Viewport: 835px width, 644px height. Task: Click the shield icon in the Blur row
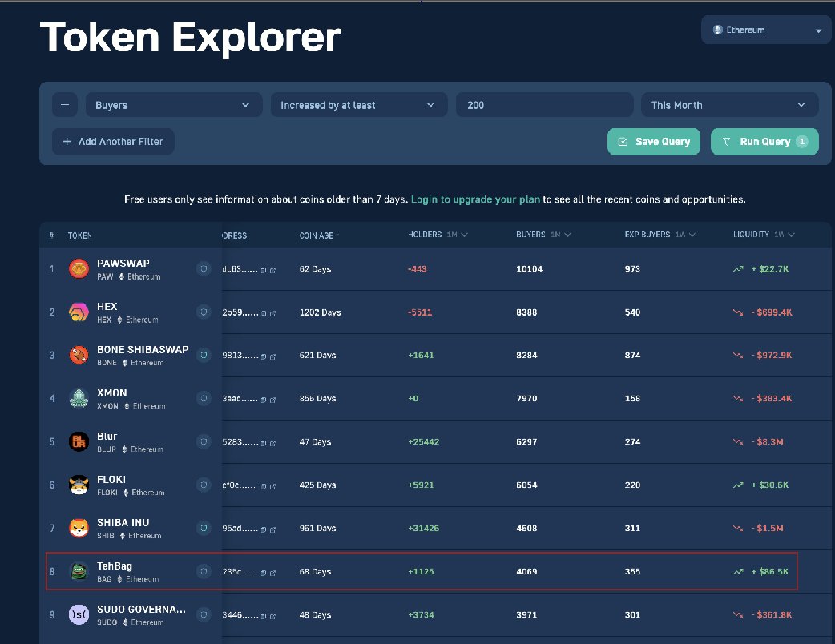coord(204,441)
